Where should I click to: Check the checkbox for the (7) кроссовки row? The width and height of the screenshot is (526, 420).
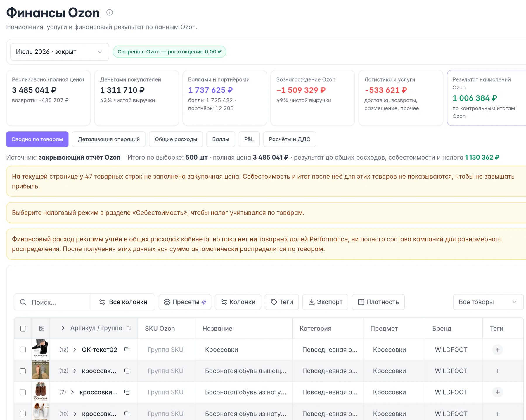click(x=23, y=392)
